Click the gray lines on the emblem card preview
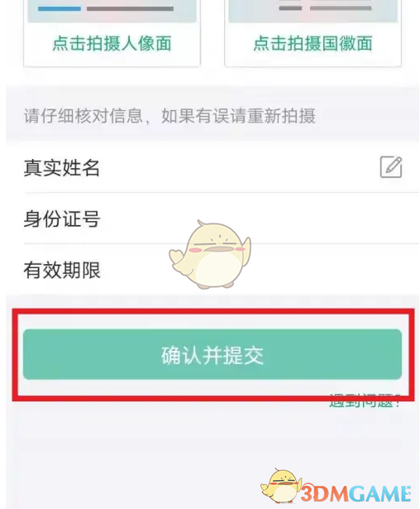Screen dimensions: 420x509 (325, 7)
